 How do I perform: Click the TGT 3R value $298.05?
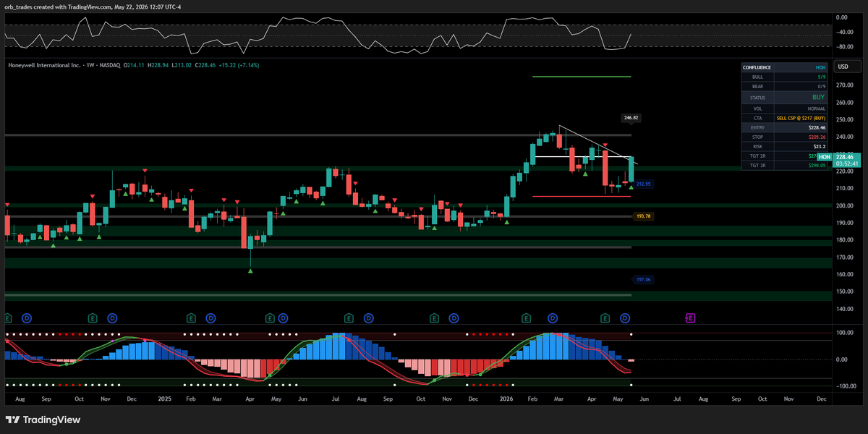tap(817, 166)
